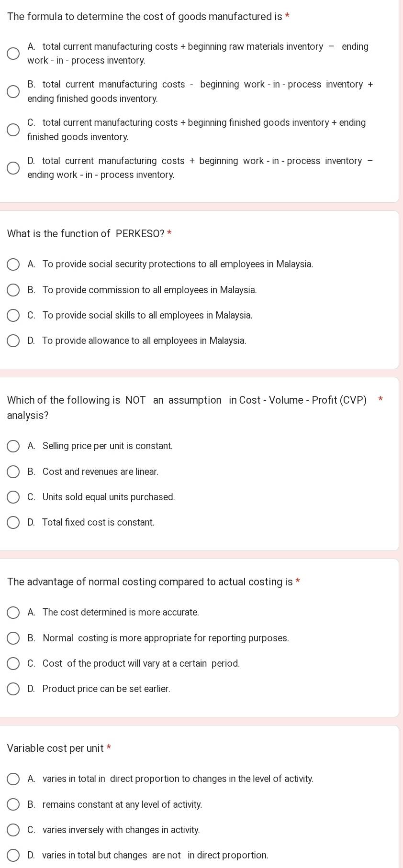Select 'To provide commission to all employees'
Image resolution: width=403 pixels, height=868 pixels.
13,290
